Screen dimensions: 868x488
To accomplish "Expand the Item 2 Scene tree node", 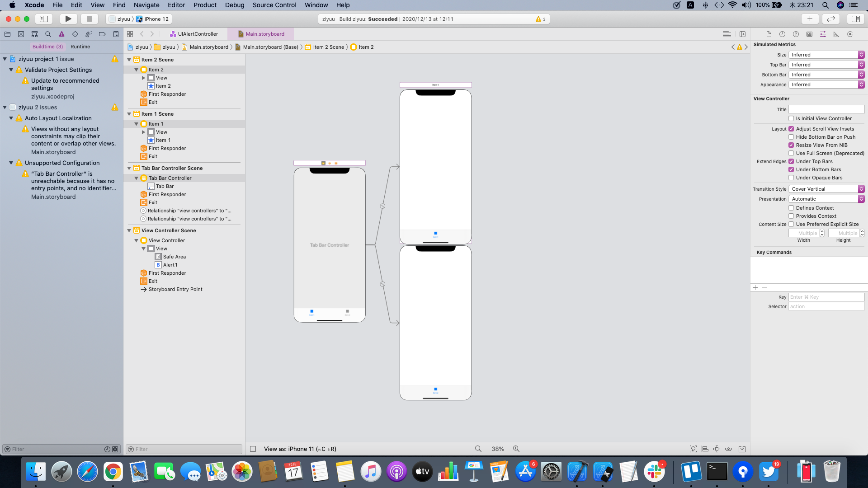I will coord(129,59).
